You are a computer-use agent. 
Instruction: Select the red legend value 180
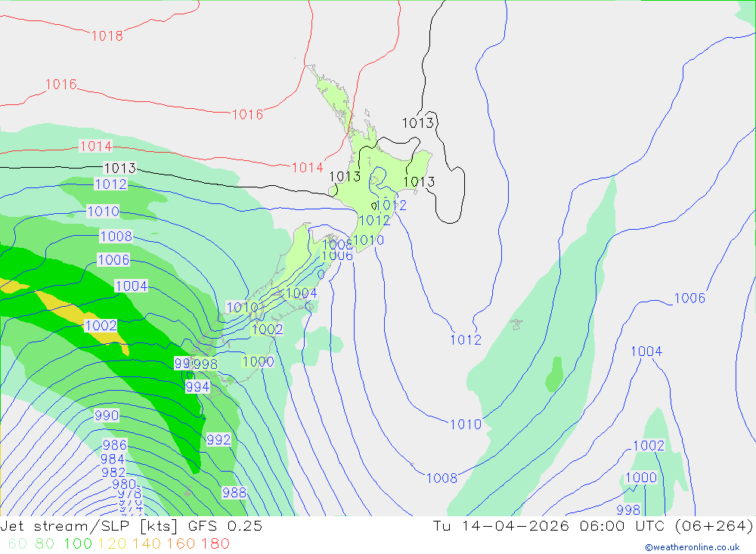tap(215, 543)
